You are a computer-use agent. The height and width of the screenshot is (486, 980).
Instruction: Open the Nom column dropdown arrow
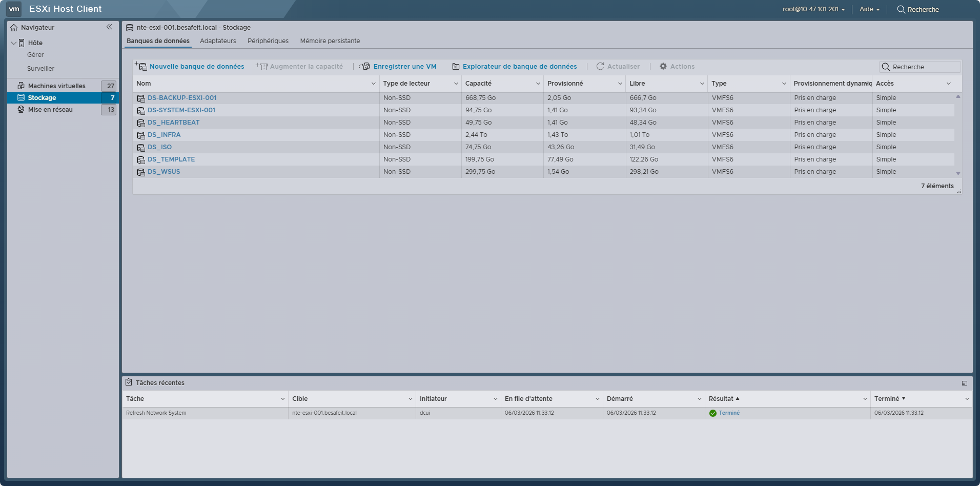pyautogui.click(x=373, y=84)
